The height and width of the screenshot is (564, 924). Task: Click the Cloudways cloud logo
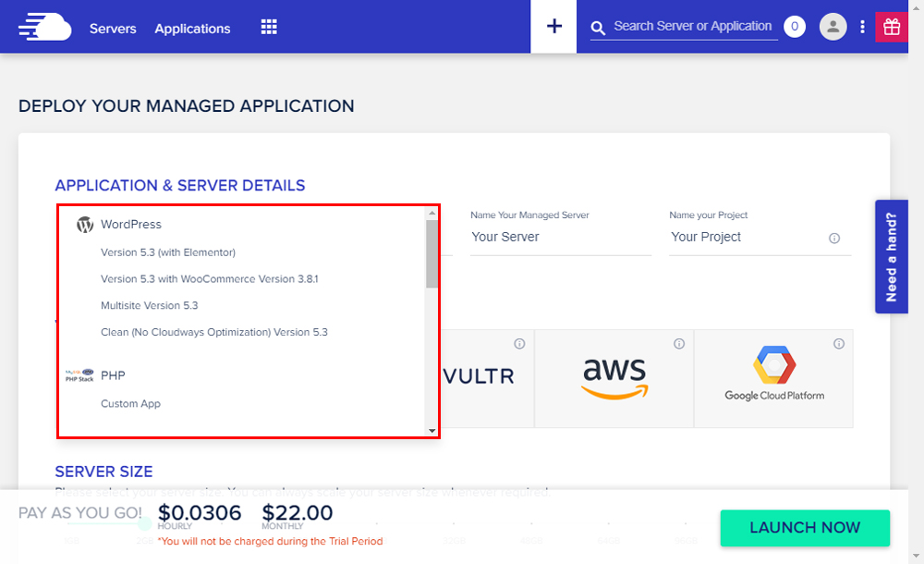pos(44,28)
